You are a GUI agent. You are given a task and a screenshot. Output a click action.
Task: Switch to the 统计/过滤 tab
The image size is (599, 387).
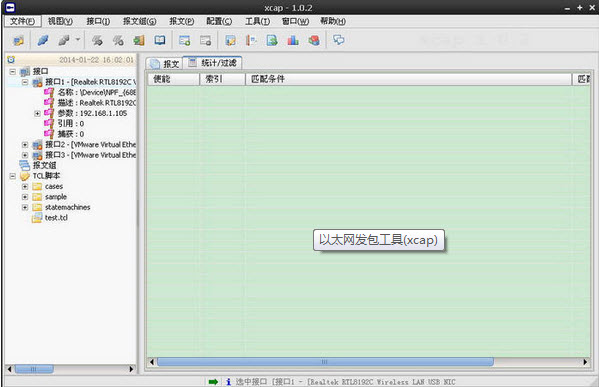click(212, 63)
